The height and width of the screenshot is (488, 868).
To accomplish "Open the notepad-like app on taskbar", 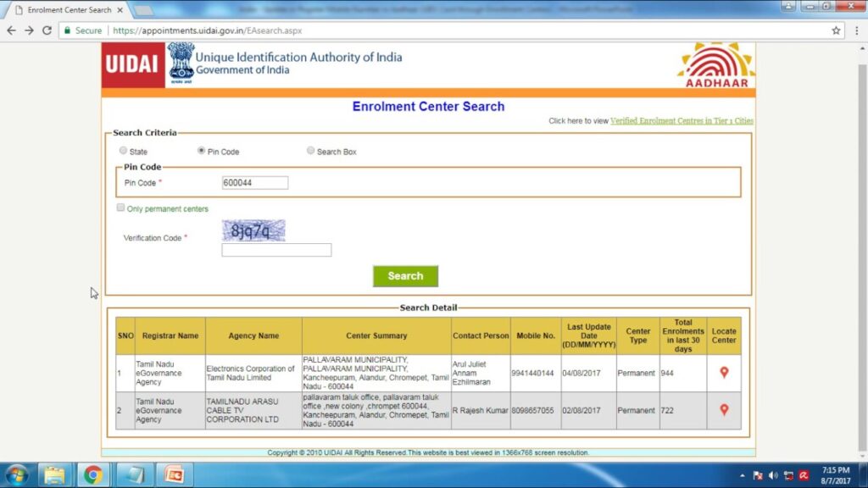I will tap(134, 475).
